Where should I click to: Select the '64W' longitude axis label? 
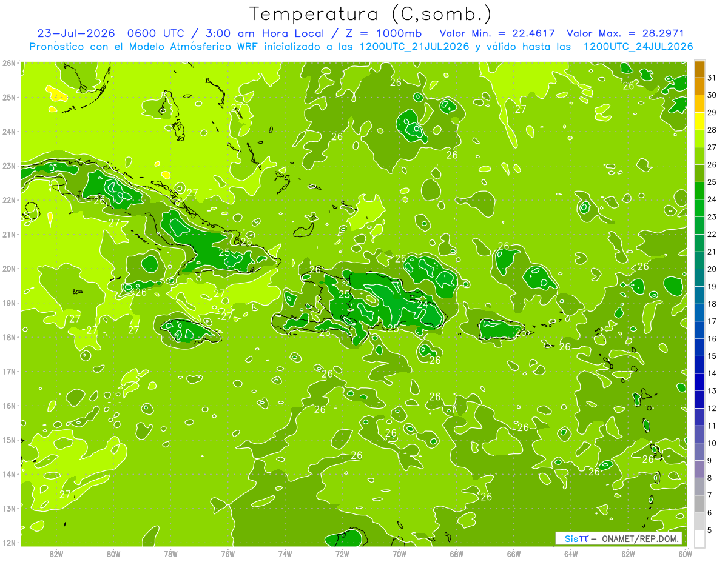[x=570, y=554]
